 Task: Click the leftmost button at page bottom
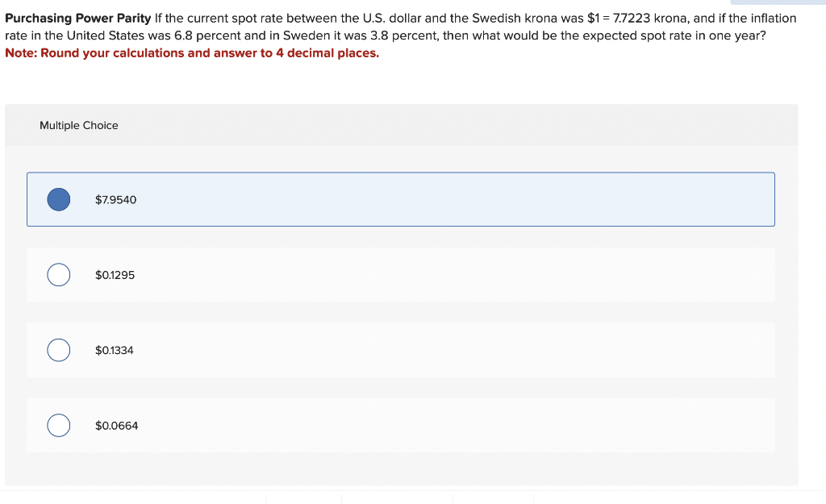tap(302, 500)
